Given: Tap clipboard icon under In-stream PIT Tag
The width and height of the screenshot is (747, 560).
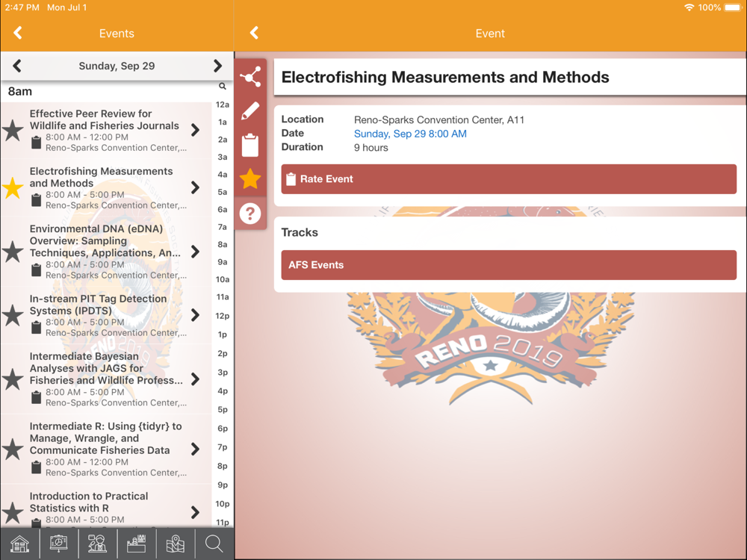Looking at the screenshot, I should click(36, 328).
